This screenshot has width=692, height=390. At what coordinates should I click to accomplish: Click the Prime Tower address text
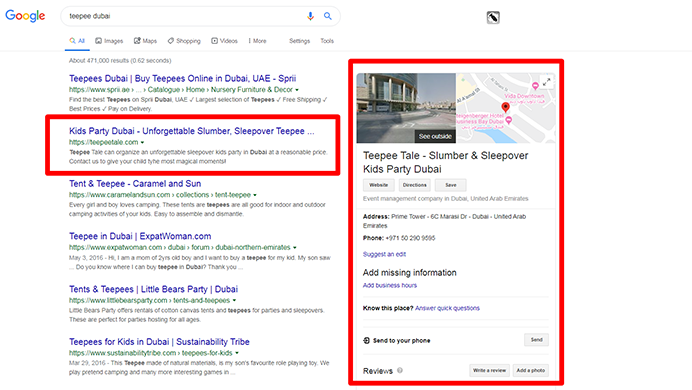444,221
